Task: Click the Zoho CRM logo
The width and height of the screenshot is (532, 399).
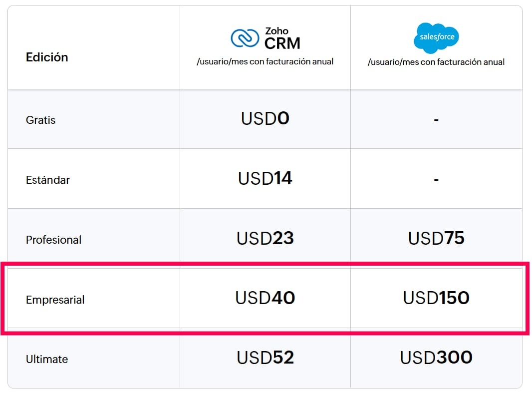Action: pos(266,38)
